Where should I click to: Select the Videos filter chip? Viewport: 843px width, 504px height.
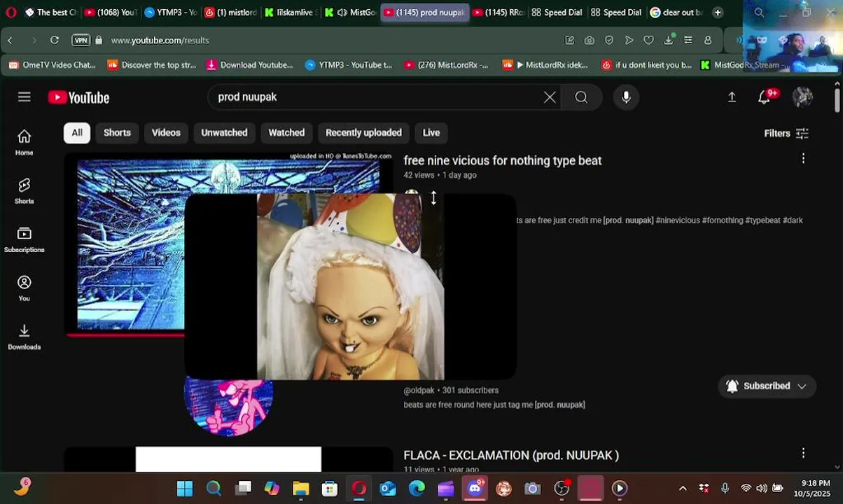[x=166, y=133]
